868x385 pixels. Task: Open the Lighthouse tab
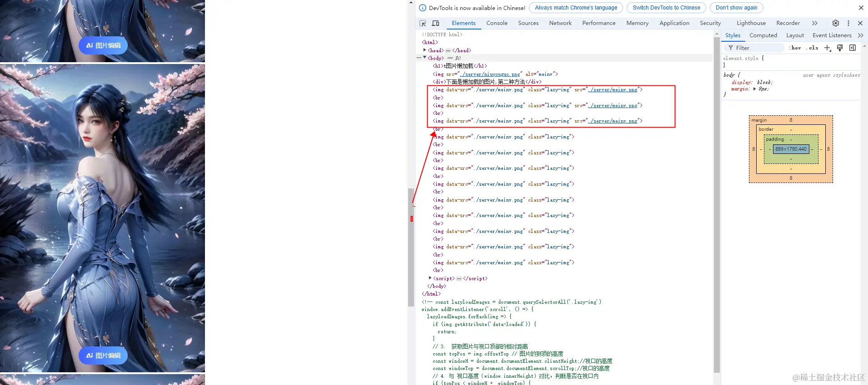[751, 23]
